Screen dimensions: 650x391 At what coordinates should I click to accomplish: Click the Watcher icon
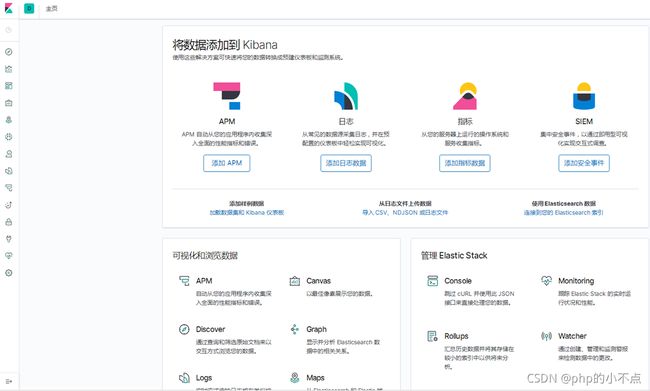coord(546,336)
